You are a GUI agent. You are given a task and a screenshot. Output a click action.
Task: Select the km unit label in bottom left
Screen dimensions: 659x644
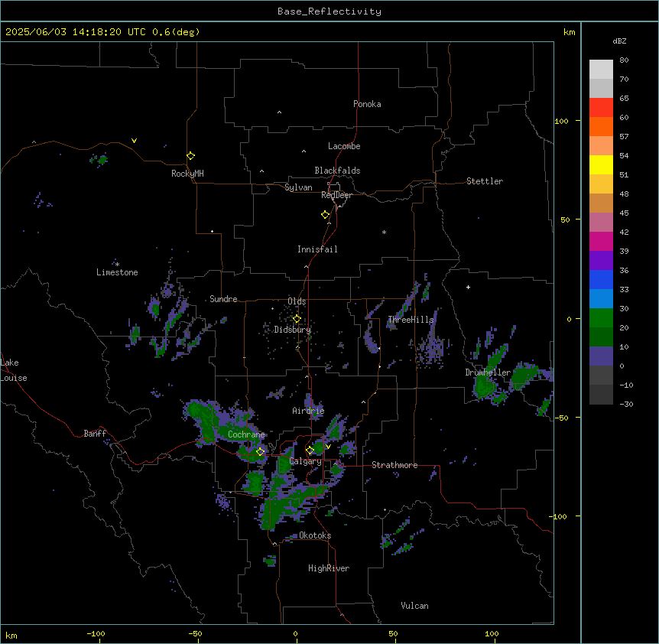pyautogui.click(x=11, y=636)
